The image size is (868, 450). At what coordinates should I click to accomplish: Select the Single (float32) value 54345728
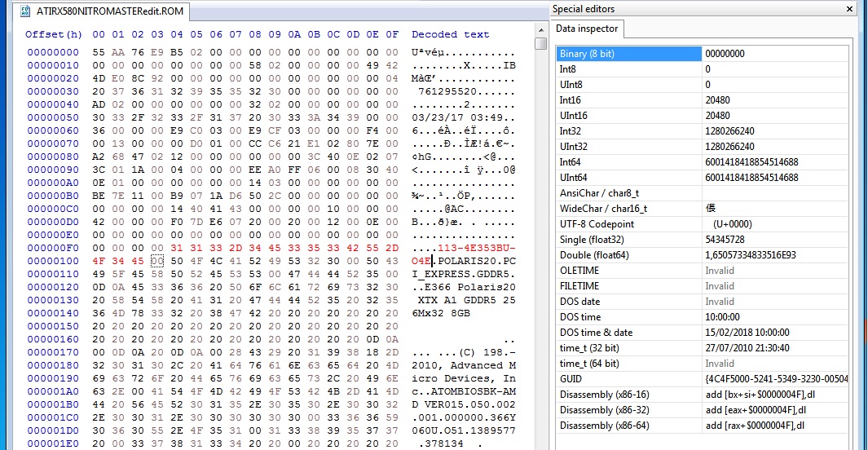tap(725, 240)
